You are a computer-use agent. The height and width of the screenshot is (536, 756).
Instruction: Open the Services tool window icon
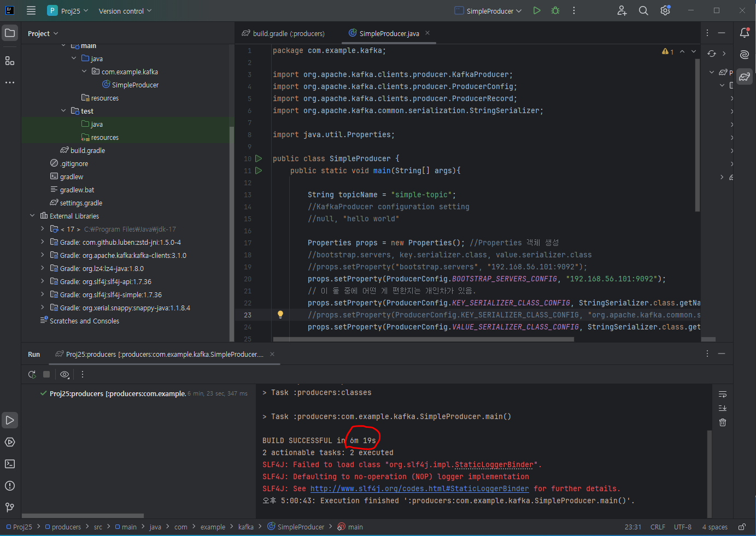[10, 442]
